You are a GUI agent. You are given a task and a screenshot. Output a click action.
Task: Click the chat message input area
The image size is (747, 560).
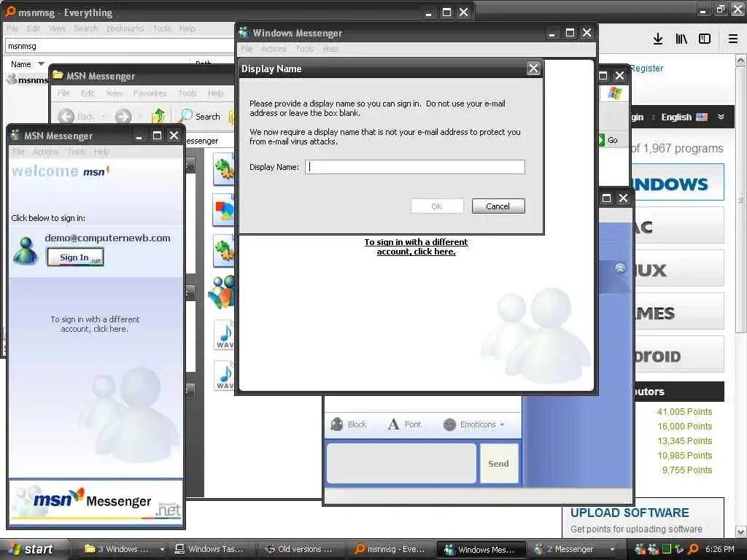coord(401,464)
